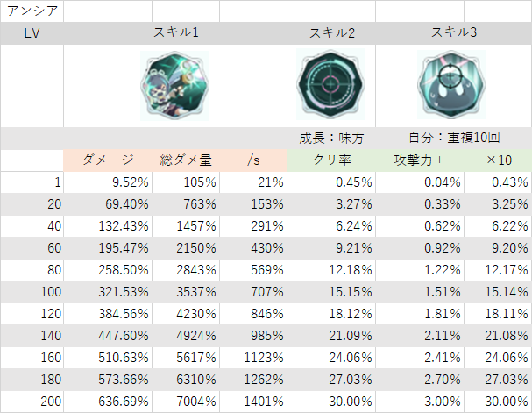Select the 自分：重複10回 label cell
Viewport: 532px width, 413px height.
[454, 139]
